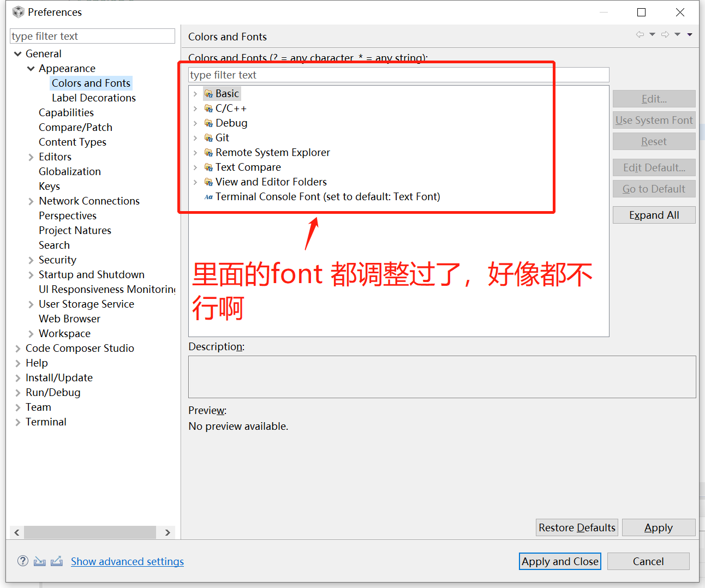
Task: Expand the View and Editor Folders category
Action: point(195,182)
